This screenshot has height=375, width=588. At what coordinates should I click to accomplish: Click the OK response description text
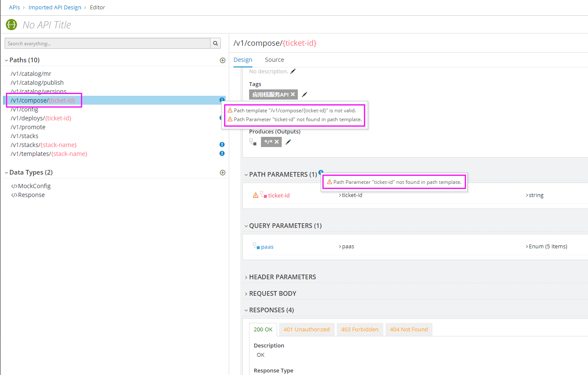coord(261,355)
